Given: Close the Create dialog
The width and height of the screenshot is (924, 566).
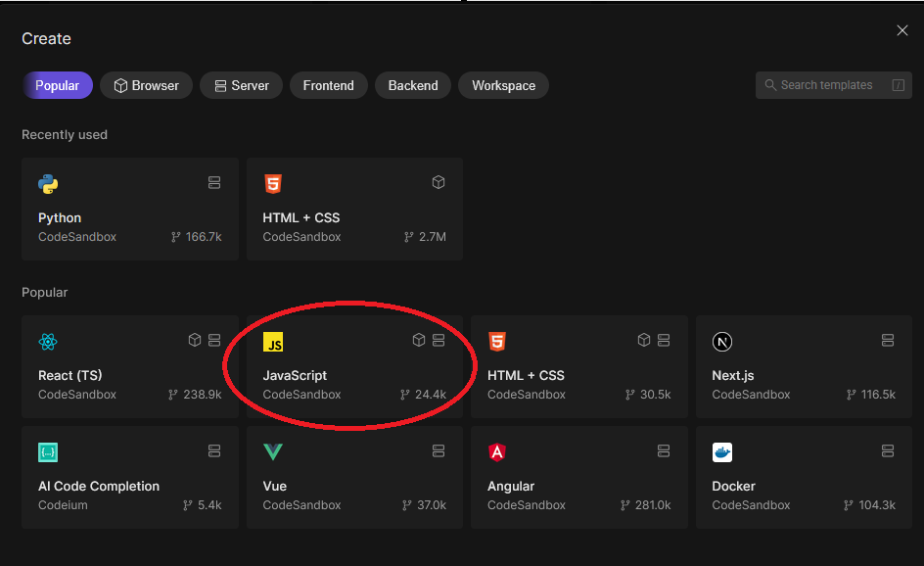Looking at the screenshot, I should click(x=902, y=31).
